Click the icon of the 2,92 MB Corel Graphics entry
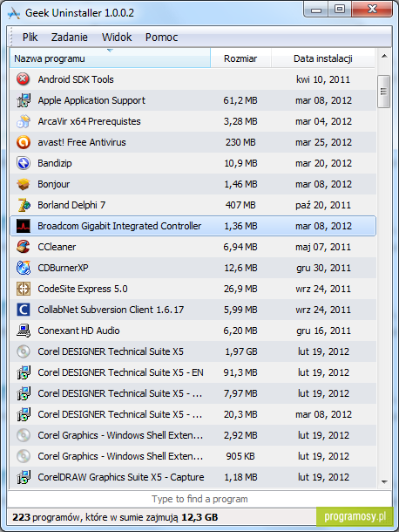The image size is (399, 532). point(24,435)
